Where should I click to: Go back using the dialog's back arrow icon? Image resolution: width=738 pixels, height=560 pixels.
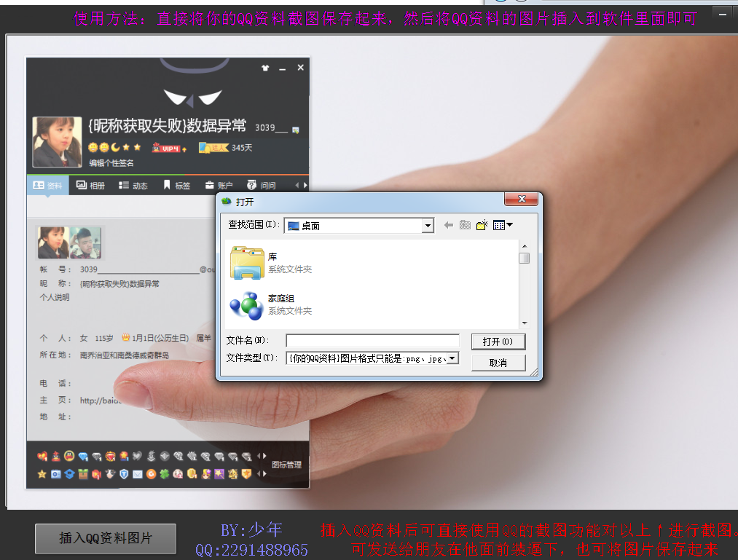(x=449, y=226)
